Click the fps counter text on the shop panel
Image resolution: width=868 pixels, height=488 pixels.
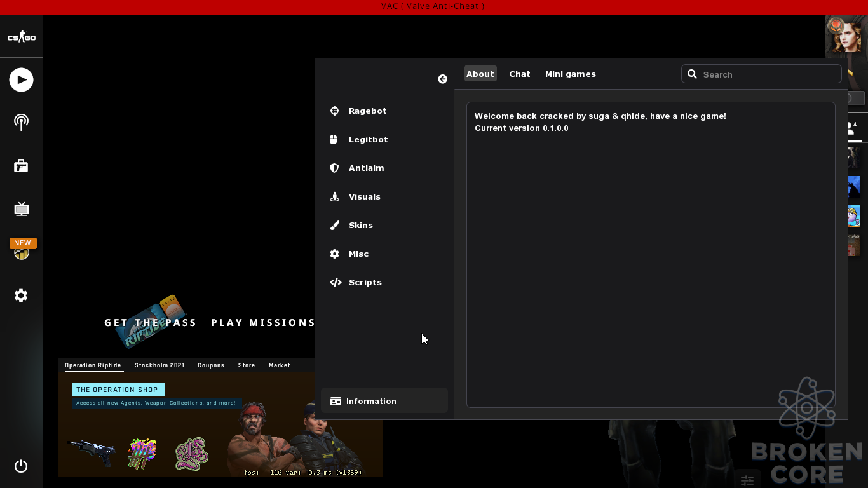(303, 472)
